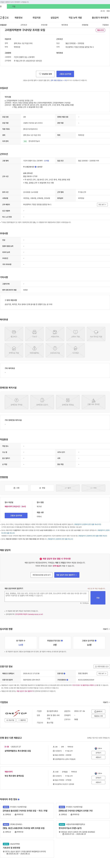Screen dimensions: 110x868
Task: Open the 인터넷피해구제센터 link
Action: tap(29, 614)
